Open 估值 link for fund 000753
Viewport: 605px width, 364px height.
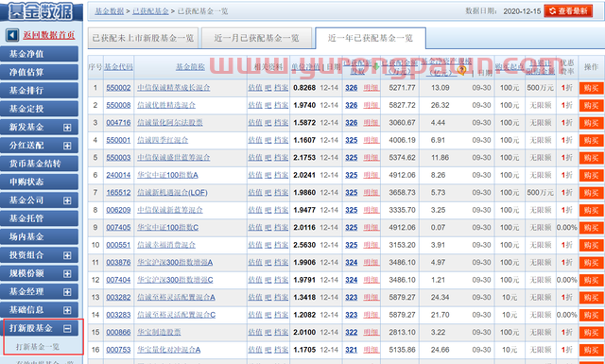point(255,350)
